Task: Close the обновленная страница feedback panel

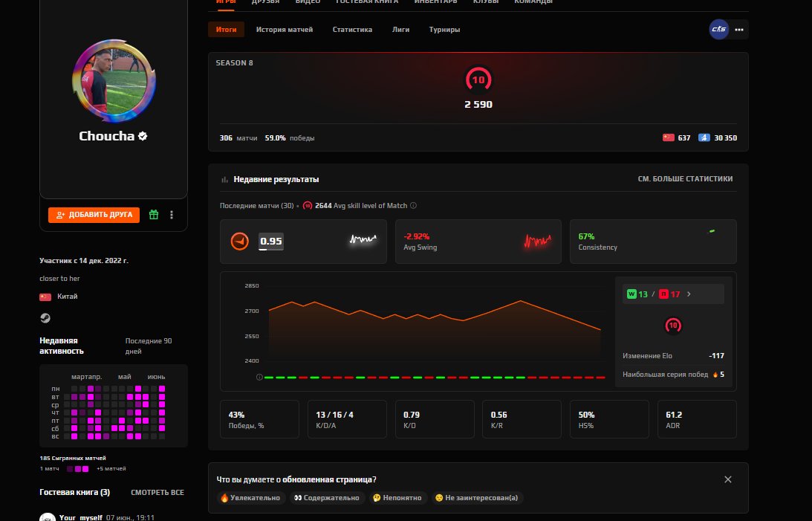Action: (x=727, y=479)
